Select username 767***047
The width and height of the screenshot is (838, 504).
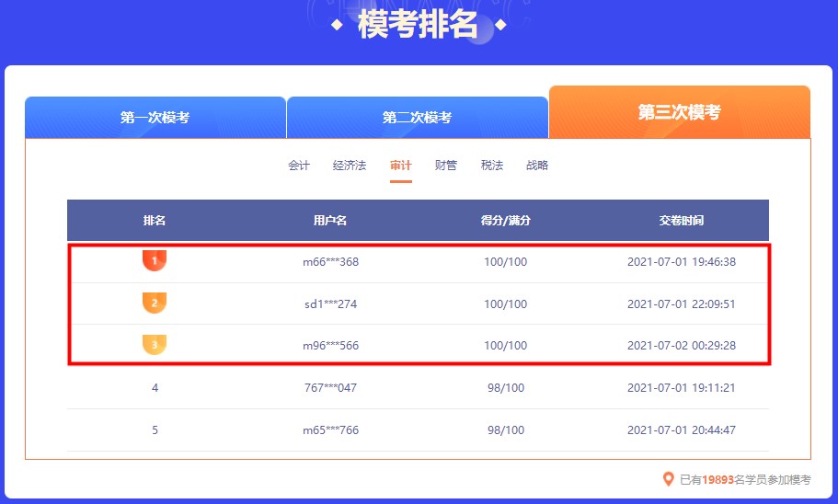click(331, 388)
